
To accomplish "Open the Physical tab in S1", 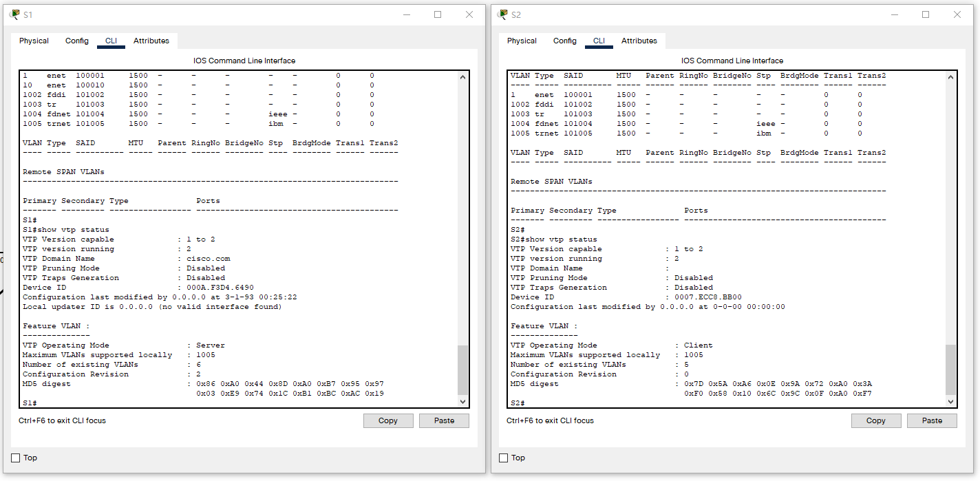I will (x=34, y=41).
